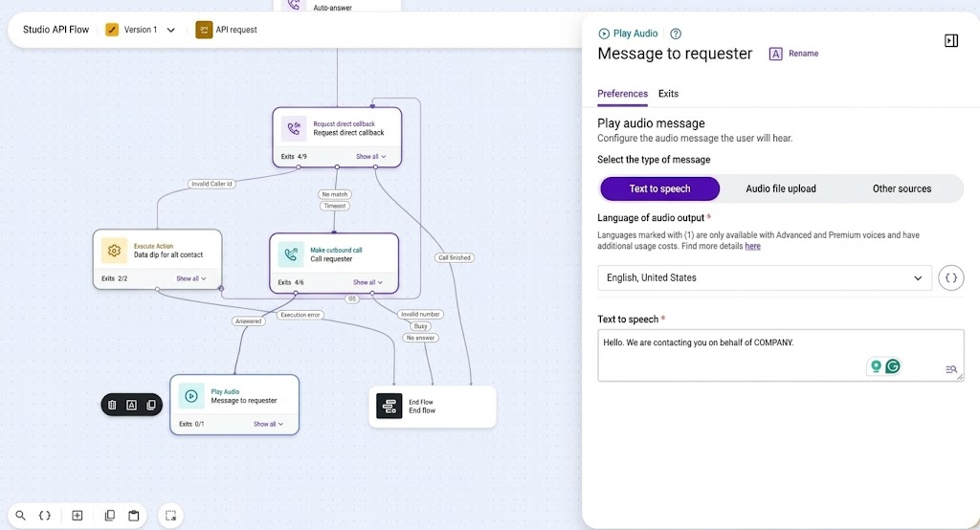Rename node via A icon in floating toolbar
Image resolution: width=980 pixels, height=530 pixels.
(132, 405)
